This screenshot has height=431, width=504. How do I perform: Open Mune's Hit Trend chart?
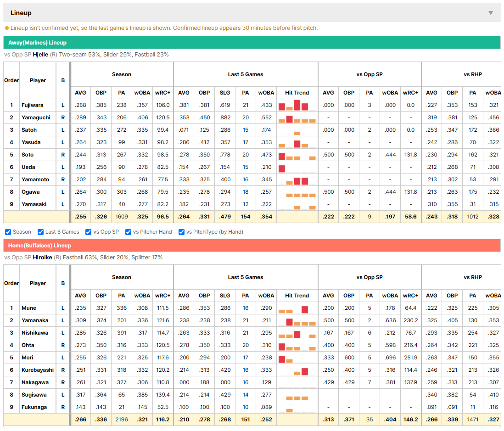(297, 308)
